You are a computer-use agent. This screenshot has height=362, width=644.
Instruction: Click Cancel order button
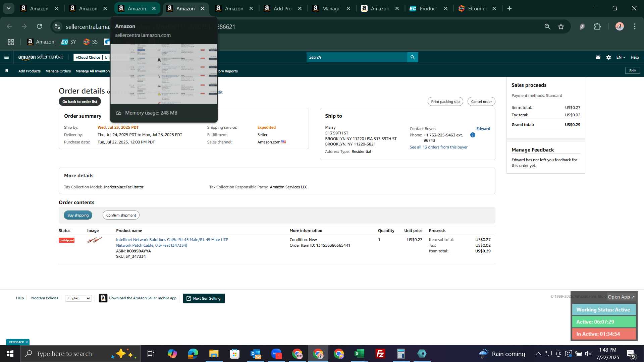coord(481,102)
